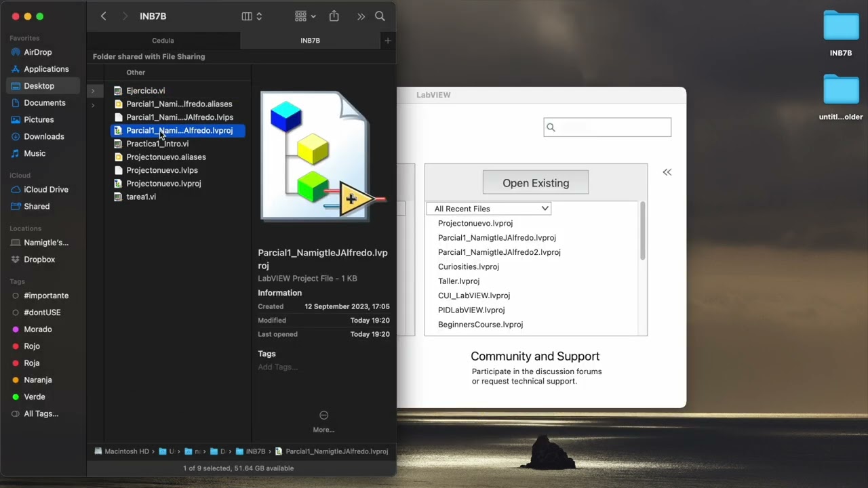Open Downloads in the sidebar
Screen dimensions: 868x488
coord(43,137)
